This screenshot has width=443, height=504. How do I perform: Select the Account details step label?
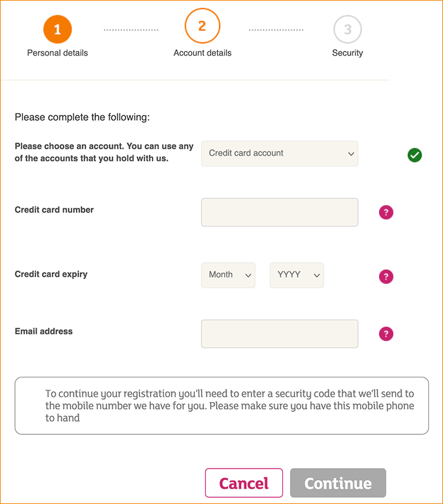point(203,53)
